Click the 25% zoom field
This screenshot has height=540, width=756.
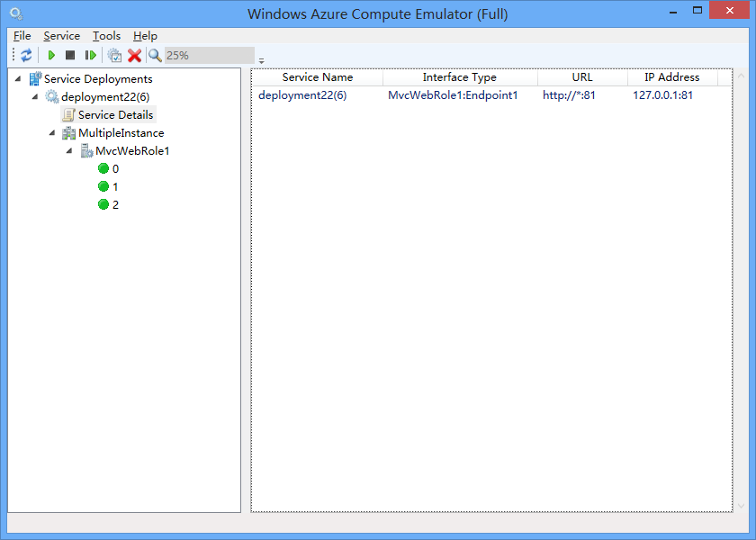tap(209, 56)
